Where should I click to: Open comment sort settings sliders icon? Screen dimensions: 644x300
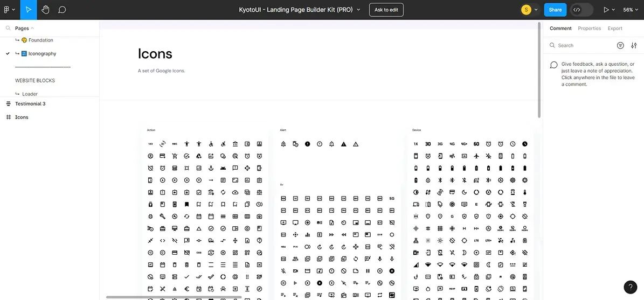click(634, 46)
